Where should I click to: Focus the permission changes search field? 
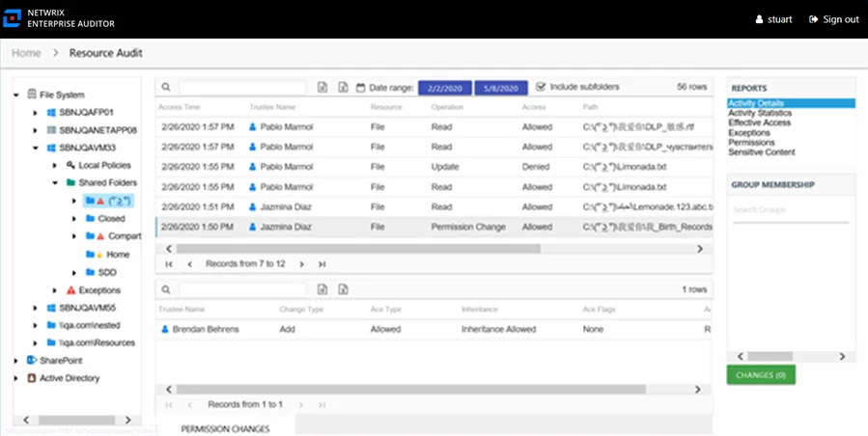[x=242, y=289]
